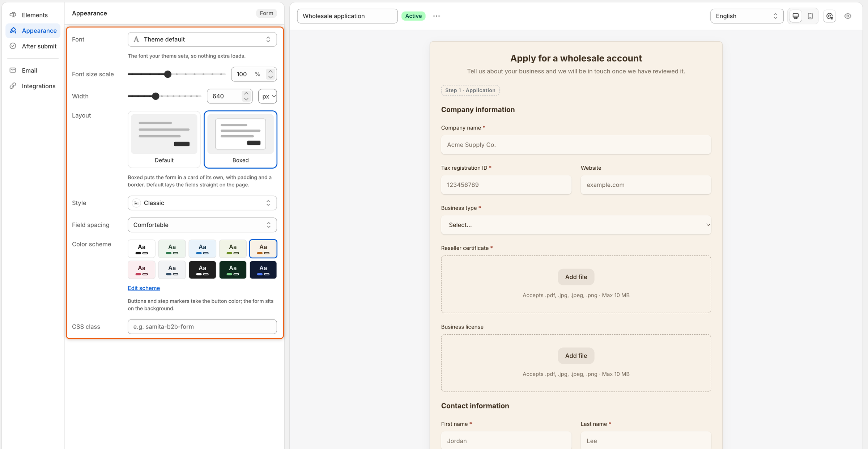Select the Default layout option
The image size is (868, 449).
coord(164,139)
